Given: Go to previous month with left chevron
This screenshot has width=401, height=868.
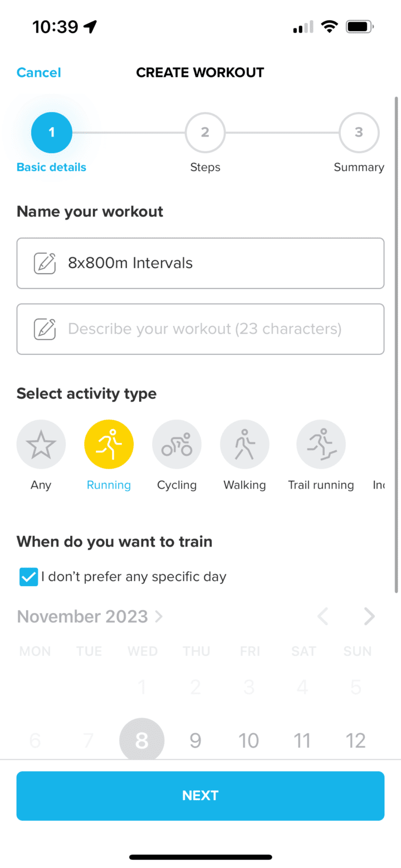Looking at the screenshot, I should click(322, 617).
